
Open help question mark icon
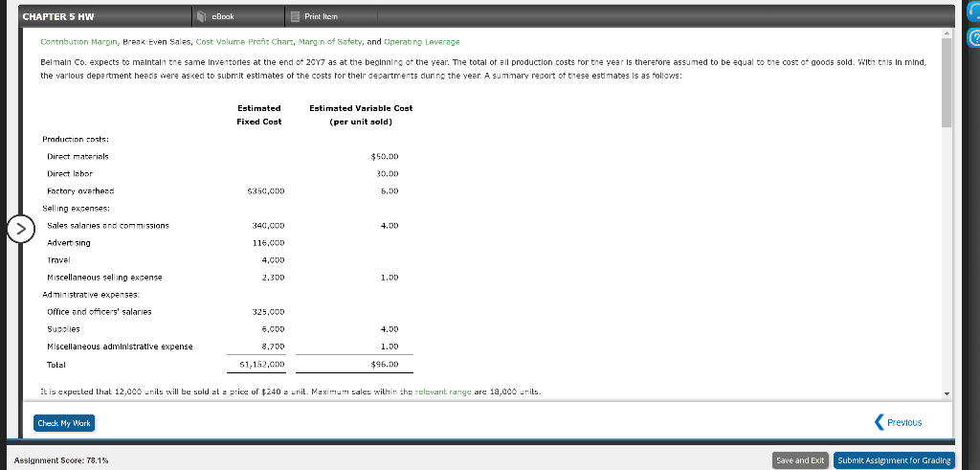pyautogui.click(x=973, y=38)
